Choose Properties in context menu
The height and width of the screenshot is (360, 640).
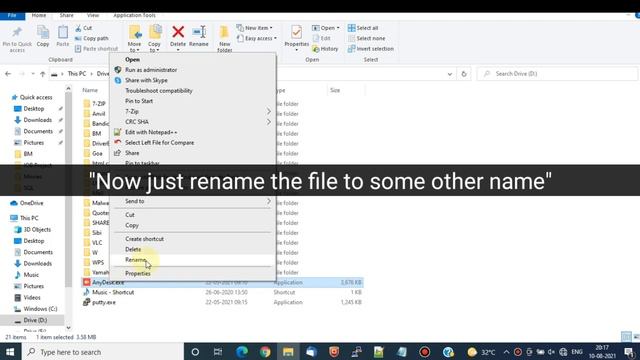tap(192, 273)
